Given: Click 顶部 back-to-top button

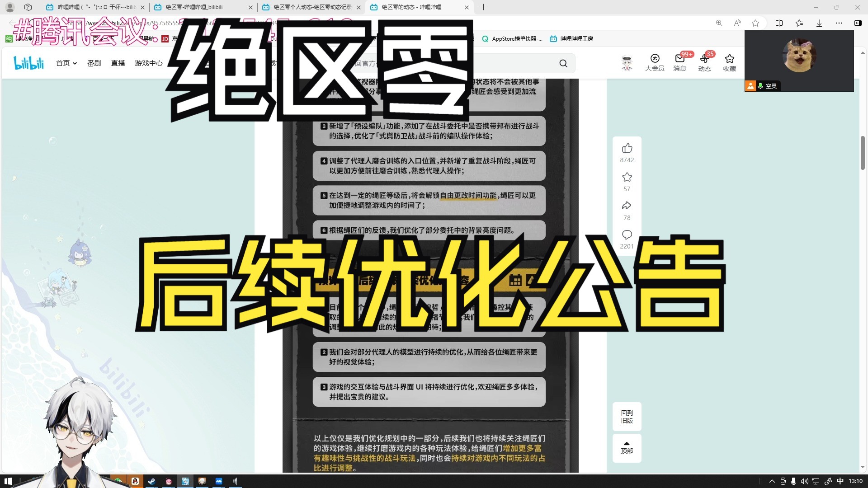Looking at the screenshot, I should [x=627, y=448].
